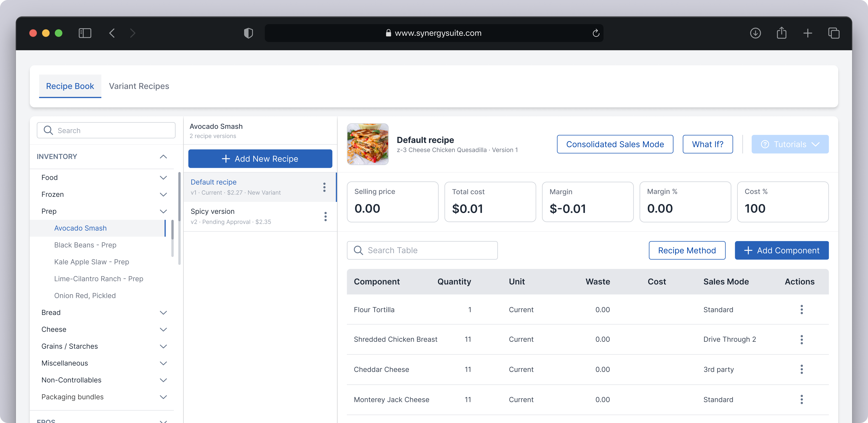Open the Tutorials dropdown
Viewport: 868px width, 423px height.
point(790,144)
